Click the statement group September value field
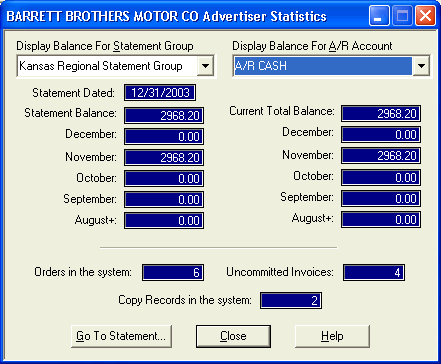The width and height of the screenshot is (441, 364). pos(164,199)
